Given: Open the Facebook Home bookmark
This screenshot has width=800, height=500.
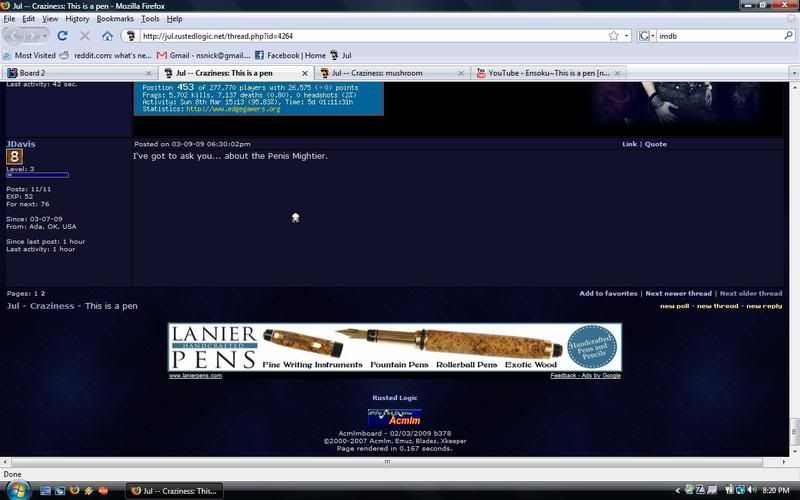Looking at the screenshot, I should pos(290,55).
